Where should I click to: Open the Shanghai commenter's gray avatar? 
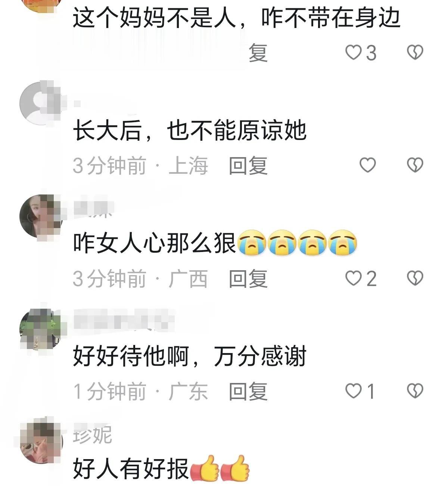point(41,103)
